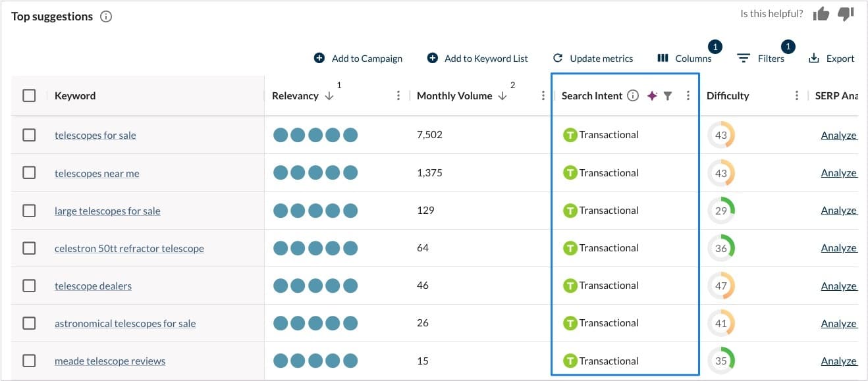Click the Top suggestions info icon
The height and width of the screenshot is (381, 868).
click(x=106, y=16)
